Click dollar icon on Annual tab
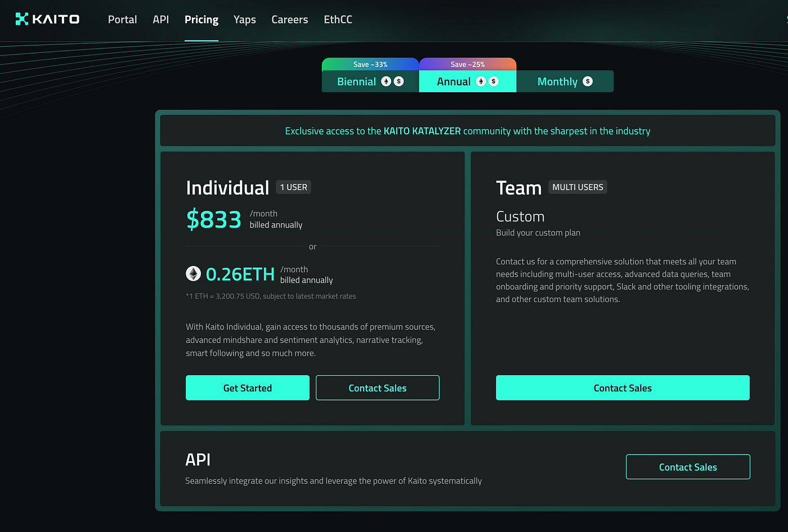This screenshot has width=788, height=532. point(494,82)
